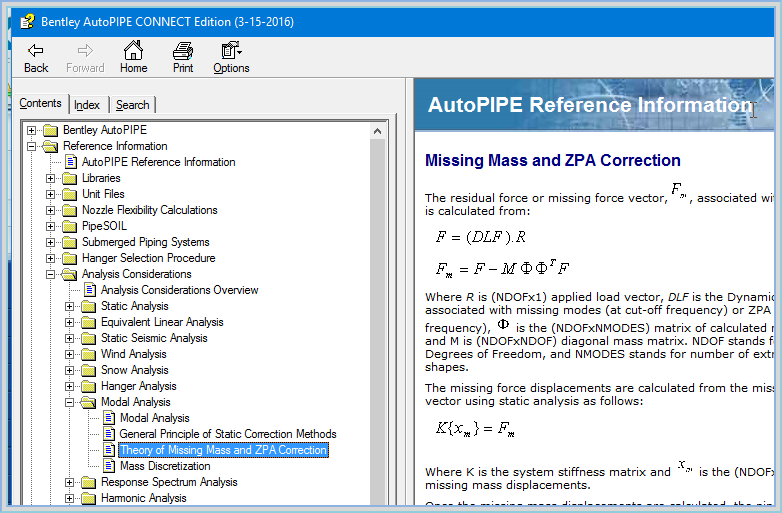Image resolution: width=782 pixels, height=513 pixels.
Task: Click the Modal Analysis topic page icon
Action: [109, 418]
